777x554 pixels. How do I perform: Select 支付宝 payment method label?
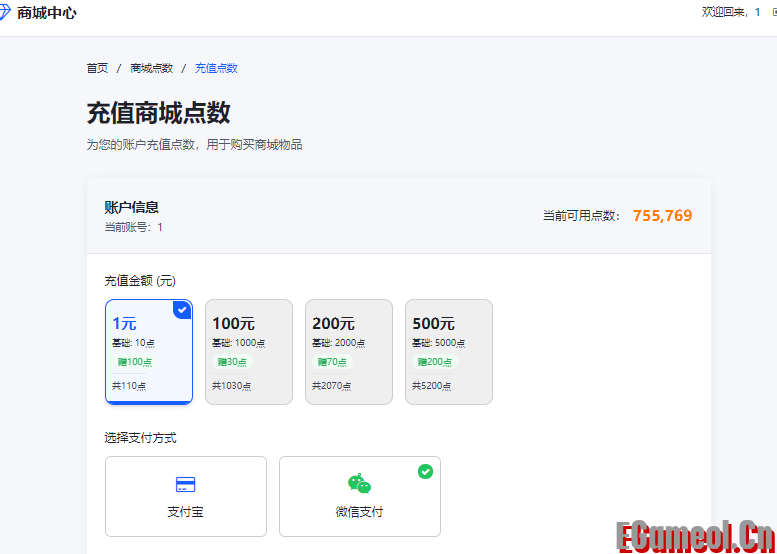[x=185, y=512]
